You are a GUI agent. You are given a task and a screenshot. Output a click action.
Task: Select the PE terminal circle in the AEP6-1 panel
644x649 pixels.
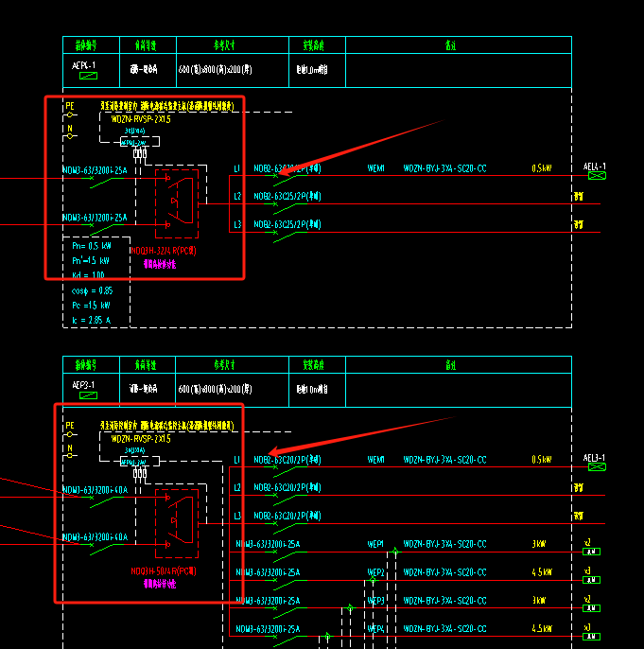70,114
